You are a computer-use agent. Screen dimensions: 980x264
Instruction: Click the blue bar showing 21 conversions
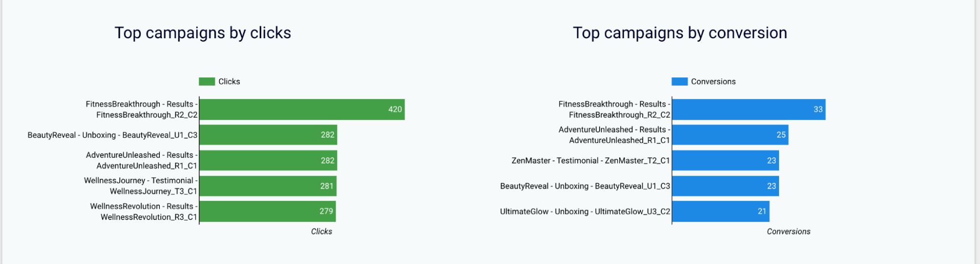720,212
